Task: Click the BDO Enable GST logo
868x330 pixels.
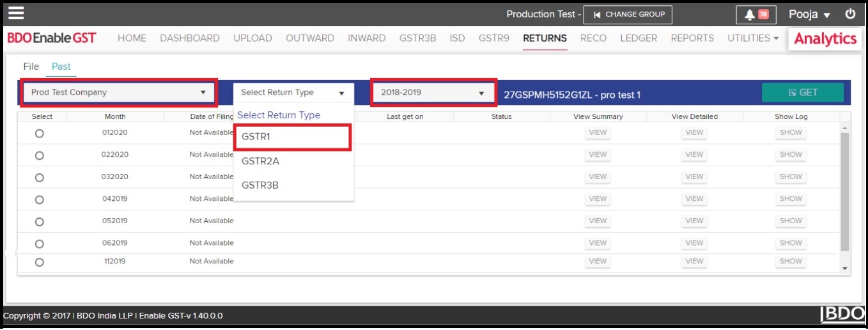Action: (x=52, y=38)
